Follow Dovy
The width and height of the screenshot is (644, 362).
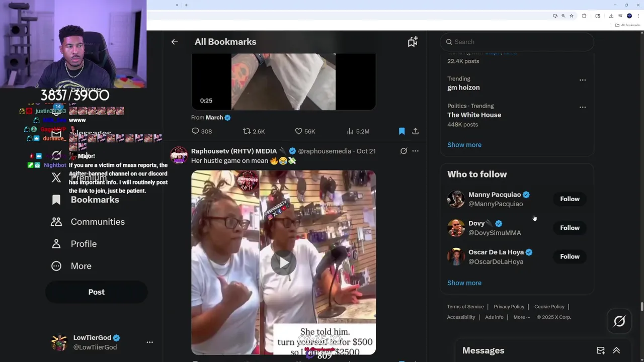[570, 228]
